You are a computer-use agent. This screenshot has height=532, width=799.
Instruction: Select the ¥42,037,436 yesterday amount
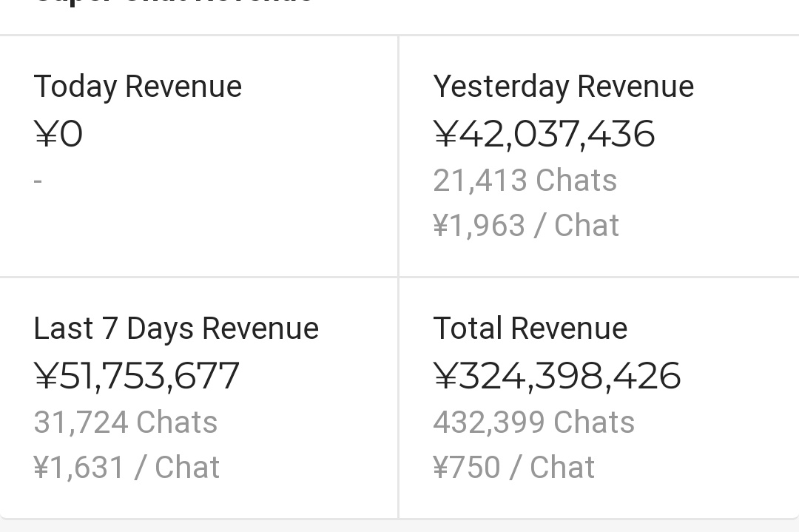point(544,134)
